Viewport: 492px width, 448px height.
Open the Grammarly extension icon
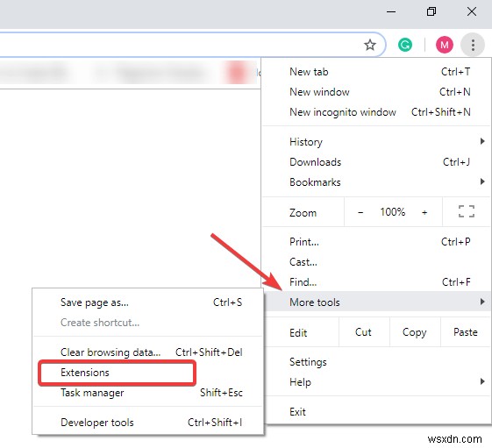coord(405,45)
